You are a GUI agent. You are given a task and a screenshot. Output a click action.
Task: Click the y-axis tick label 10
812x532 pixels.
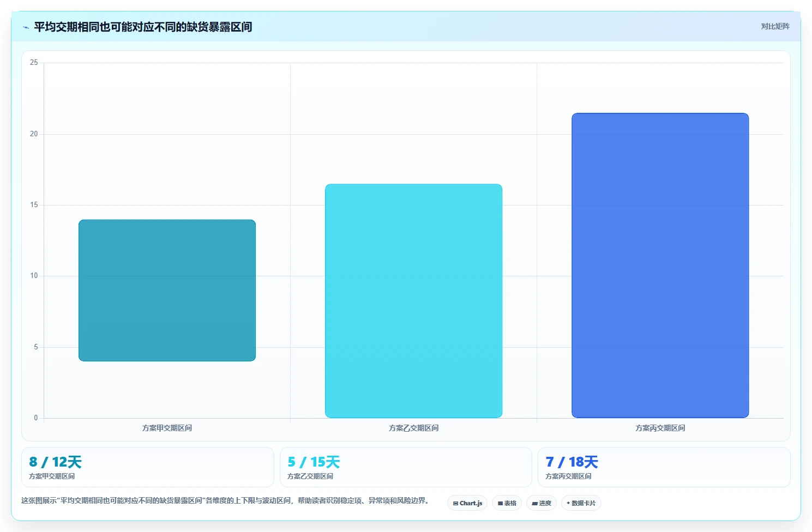pos(34,276)
